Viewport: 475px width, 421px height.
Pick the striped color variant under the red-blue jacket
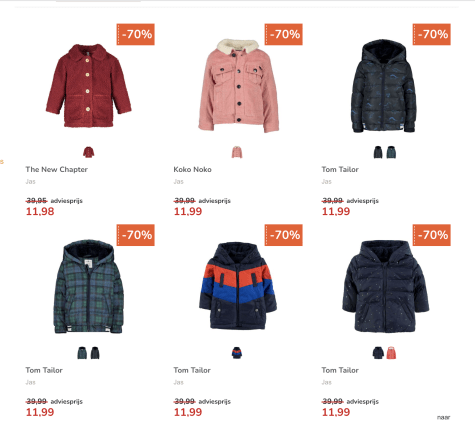pos(237,353)
